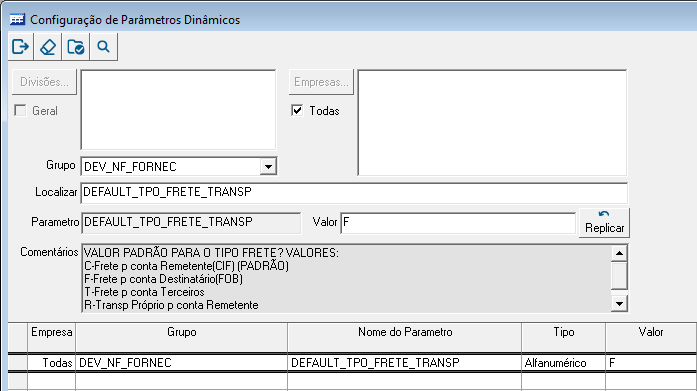Click the Valor input field
Screen dimensions: 697x391
click(458, 222)
